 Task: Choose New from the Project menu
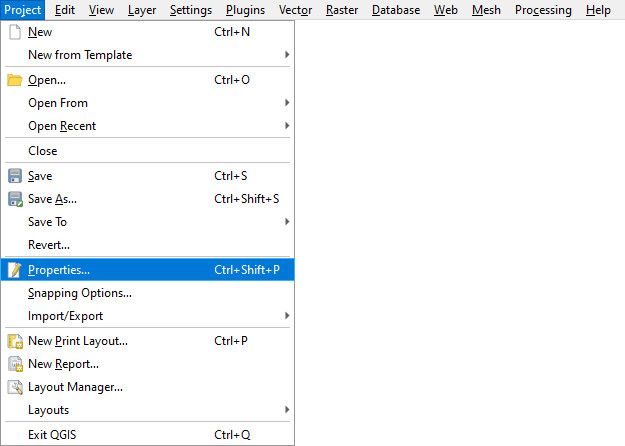[x=147, y=32]
